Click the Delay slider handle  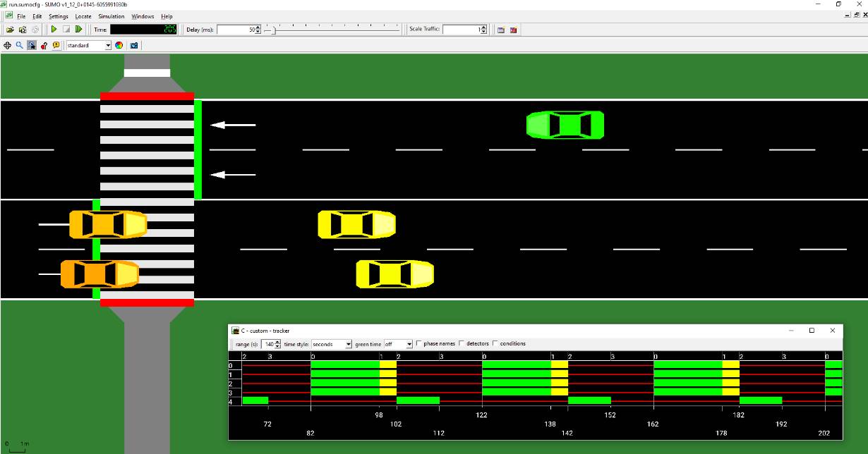tap(275, 30)
